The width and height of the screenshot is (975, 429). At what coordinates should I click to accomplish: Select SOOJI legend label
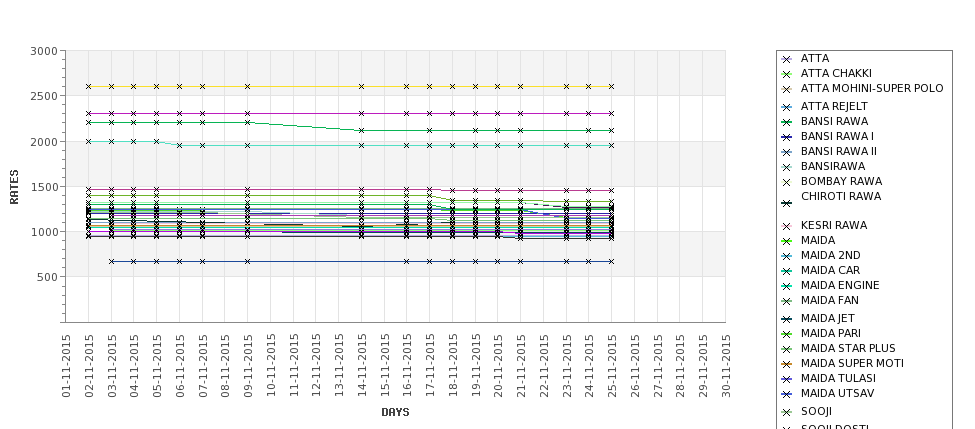(816, 411)
